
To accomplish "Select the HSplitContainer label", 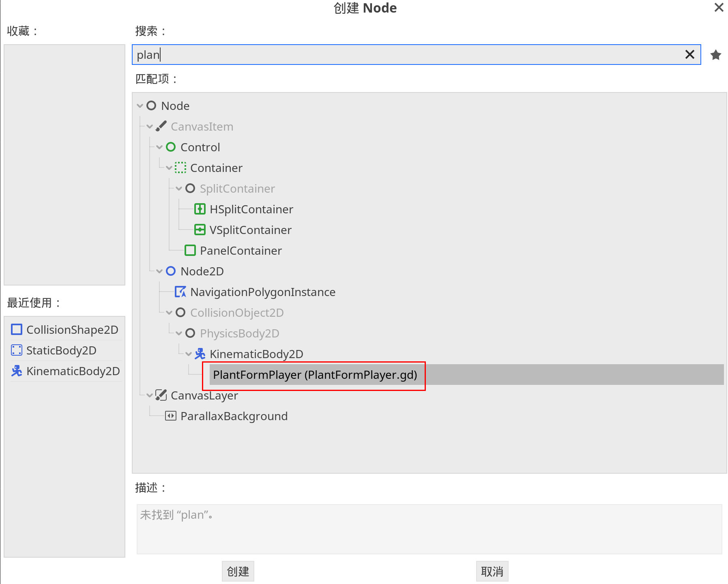I will (x=251, y=209).
